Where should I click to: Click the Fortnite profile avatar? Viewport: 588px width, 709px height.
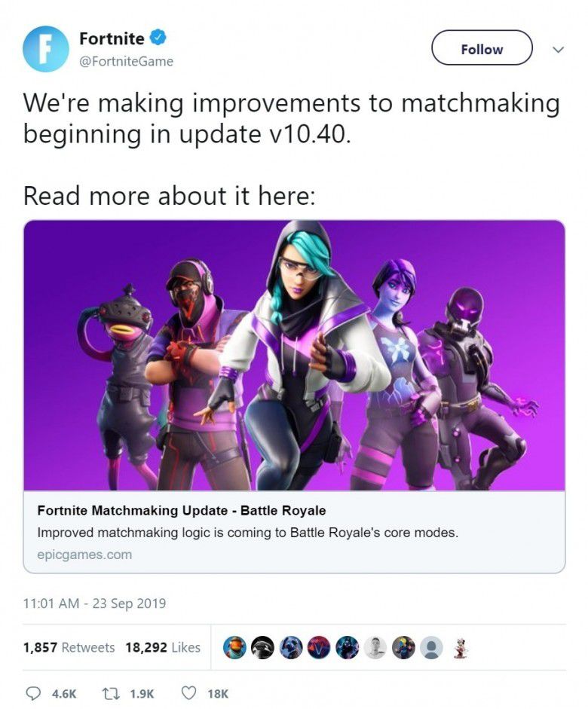(46, 49)
